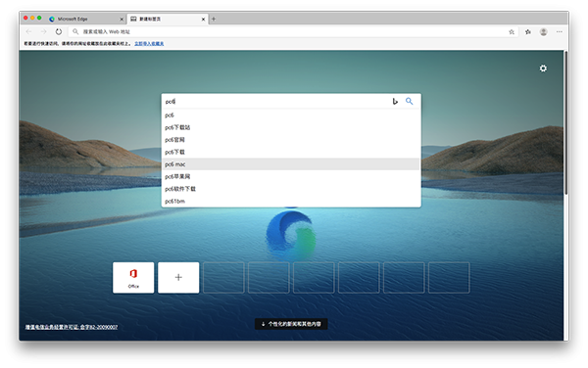Open the three-dot settings menu
This screenshot has width=588, height=368.
coord(560,32)
